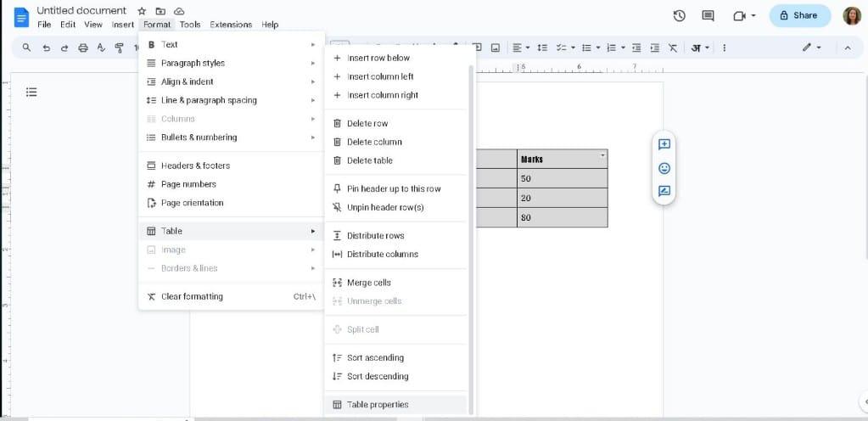
Task: Click the numbered list toolbar icon
Action: click(612, 48)
